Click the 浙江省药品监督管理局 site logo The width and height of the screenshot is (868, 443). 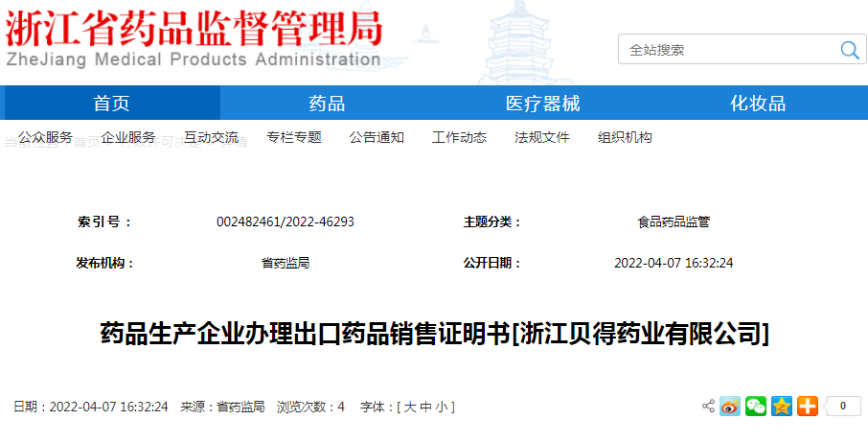[194, 38]
